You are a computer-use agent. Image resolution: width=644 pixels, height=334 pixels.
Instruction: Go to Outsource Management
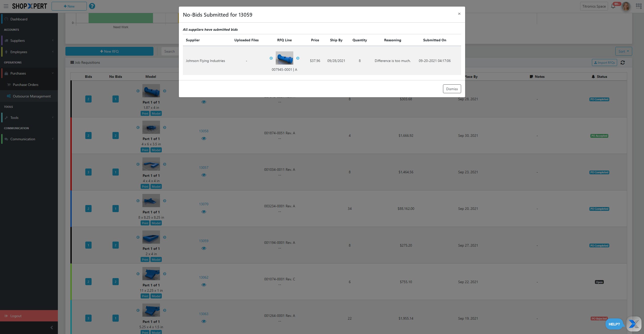[x=32, y=96]
